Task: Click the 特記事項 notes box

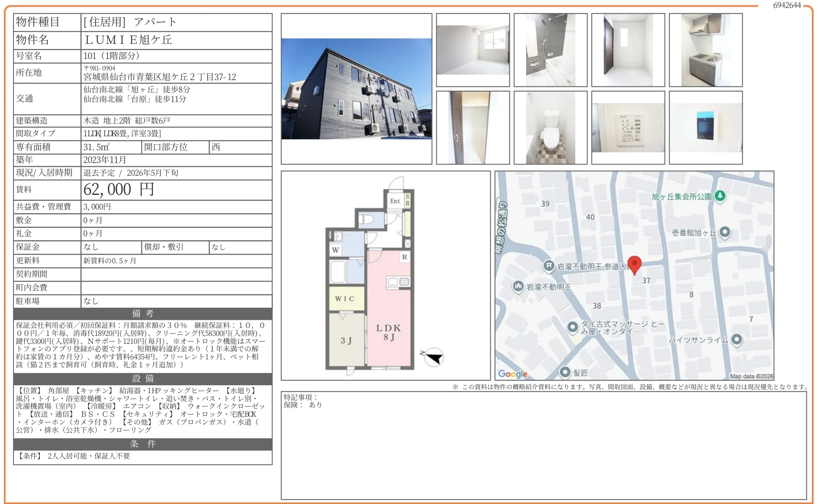Action: (543, 445)
